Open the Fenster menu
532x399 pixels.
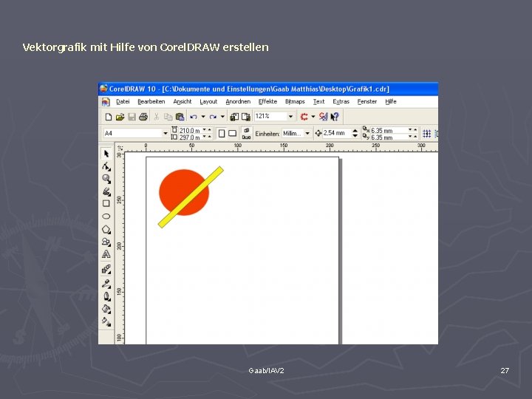pyautogui.click(x=367, y=101)
